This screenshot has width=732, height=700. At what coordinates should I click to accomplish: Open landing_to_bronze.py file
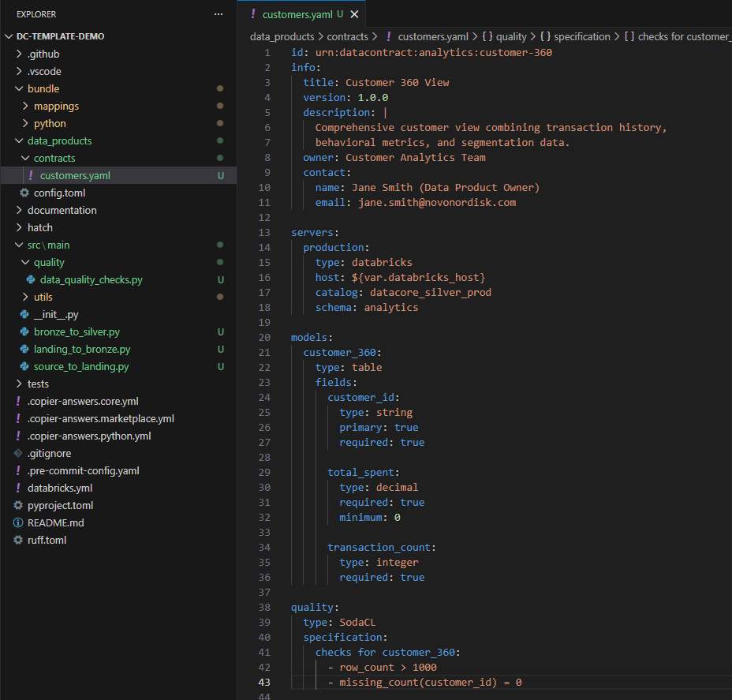[82, 349]
